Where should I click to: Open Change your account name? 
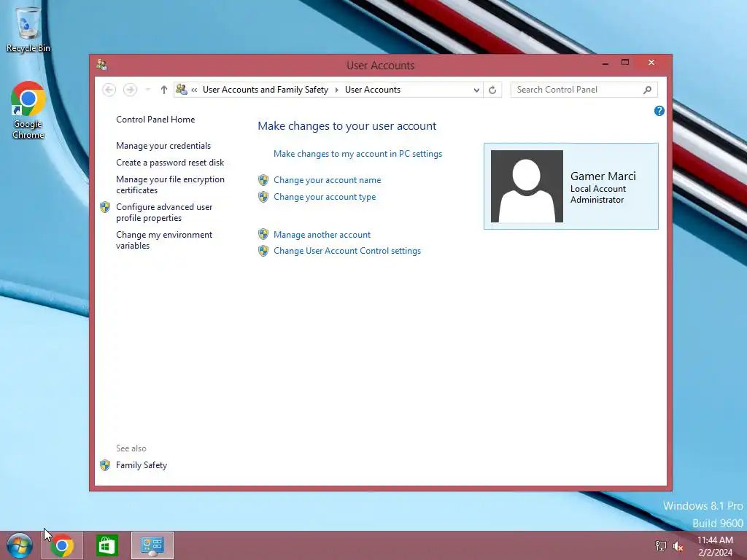(328, 180)
